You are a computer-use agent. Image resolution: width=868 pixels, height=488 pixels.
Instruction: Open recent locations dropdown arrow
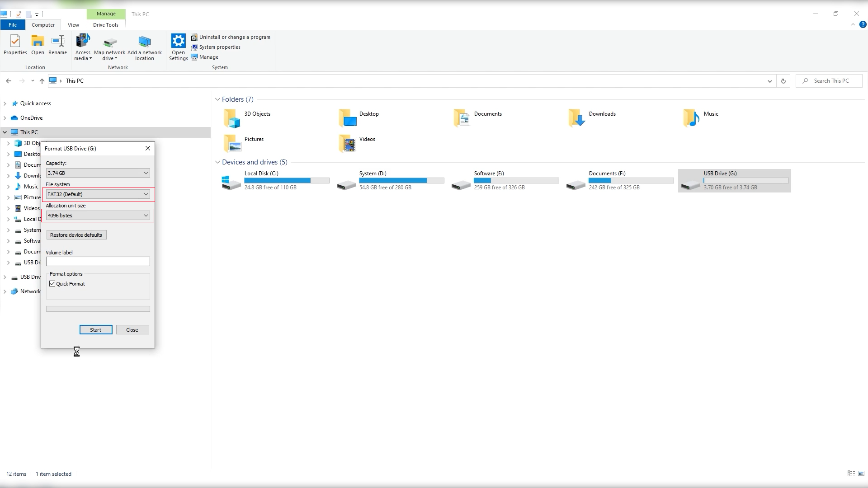[33, 81]
